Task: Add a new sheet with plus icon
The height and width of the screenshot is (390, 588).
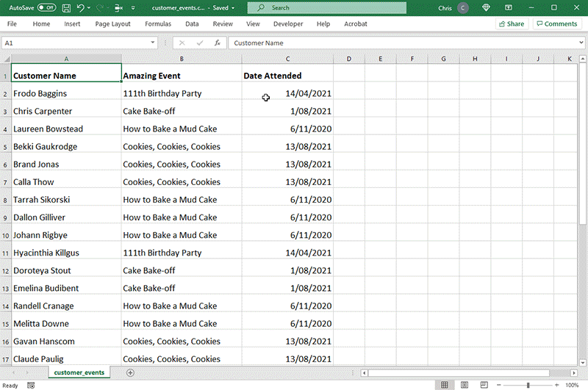Action: [130, 373]
